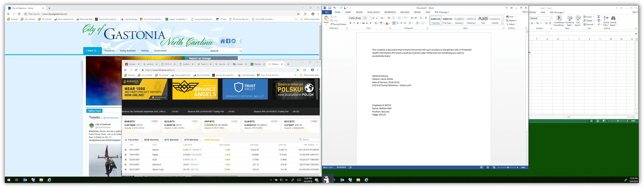Open Conditional Formatting dropdown in Excel
Viewport: 644px width, 188px height.
pyautogui.click(x=559, y=21)
